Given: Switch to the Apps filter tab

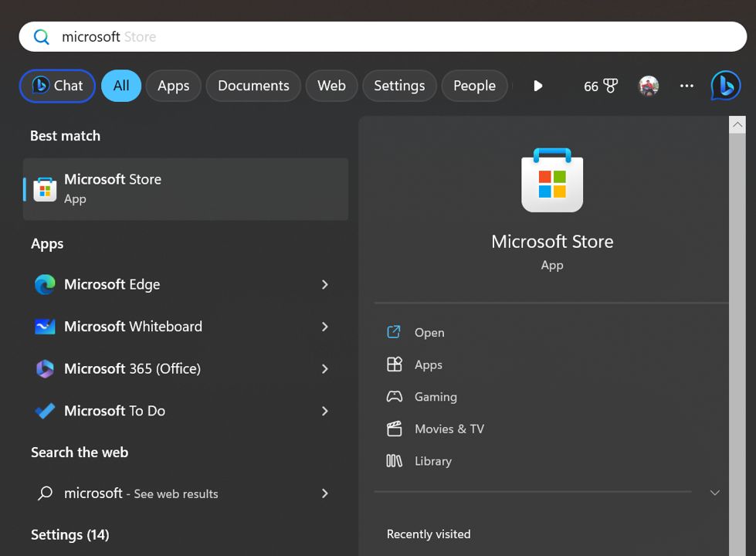Looking at the screenshot, I should (x=173, y=86).
